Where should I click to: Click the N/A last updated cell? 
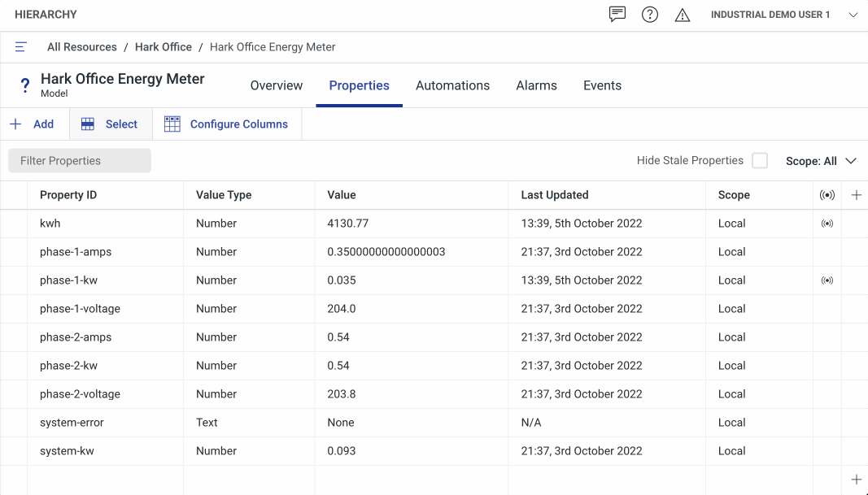pos(531,423)
